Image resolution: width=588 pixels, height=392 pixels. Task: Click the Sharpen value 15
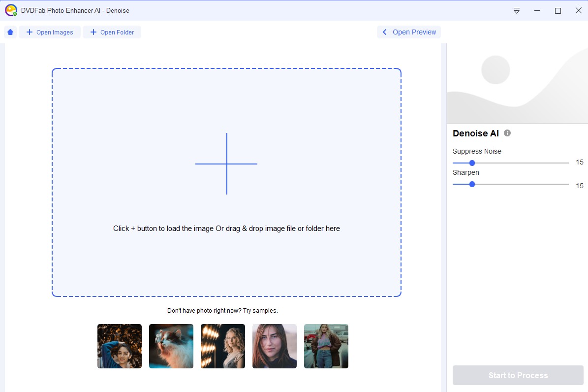pyautogui.click(x=579, y=186)
